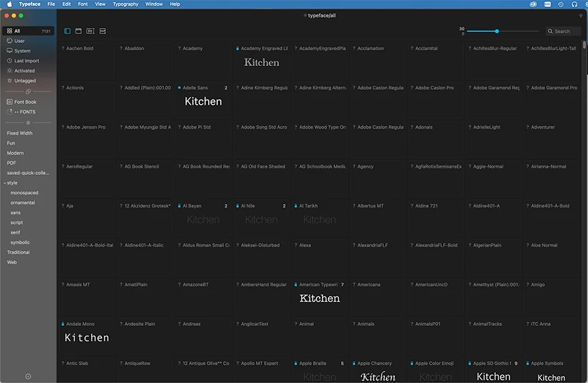Click the pin diamond icon in the title bar
This screenshot has height=383, width=588.
(x=581, y=16)
